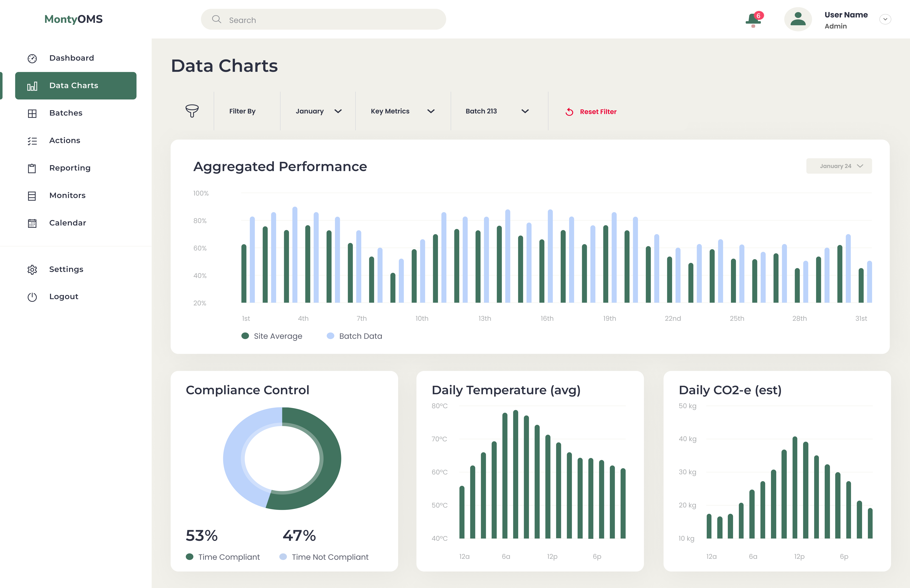Viewport: 910px width, 588px height.
Task: Click the Monitors icon in sidebar
Action: click(x=32, y=196)
